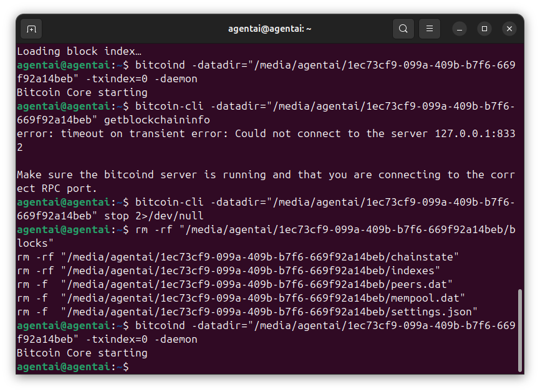Click the getblockchaininfo command word

[x=157, y=120]
